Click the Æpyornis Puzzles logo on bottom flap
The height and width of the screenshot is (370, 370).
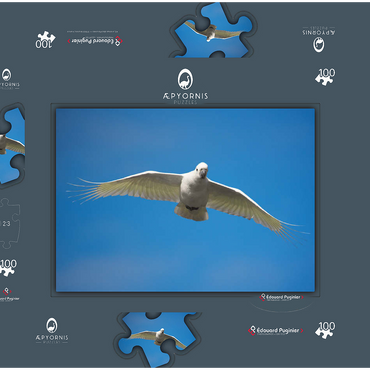coord(52,331)
